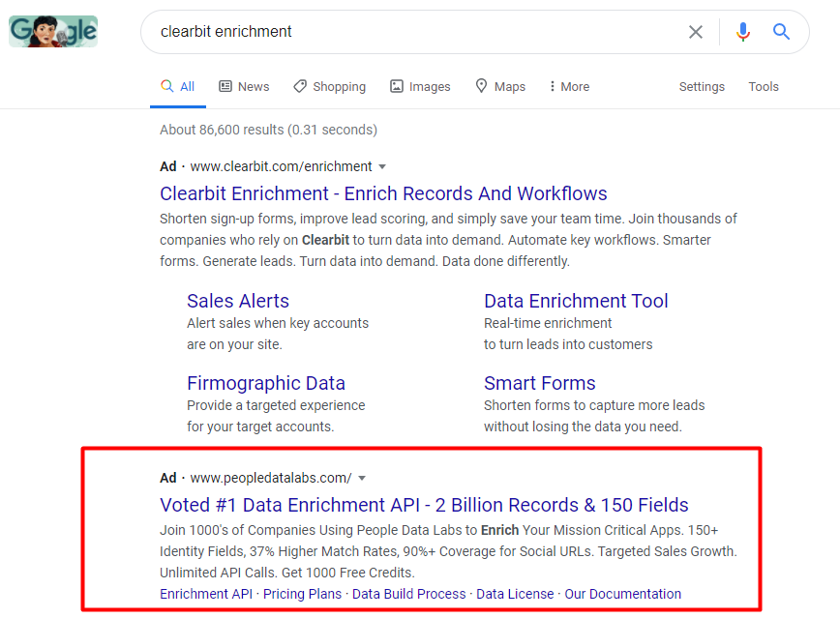This screenshot has width=840, height=618.
Task: Switch to the News tab
Action: (244, 87)
